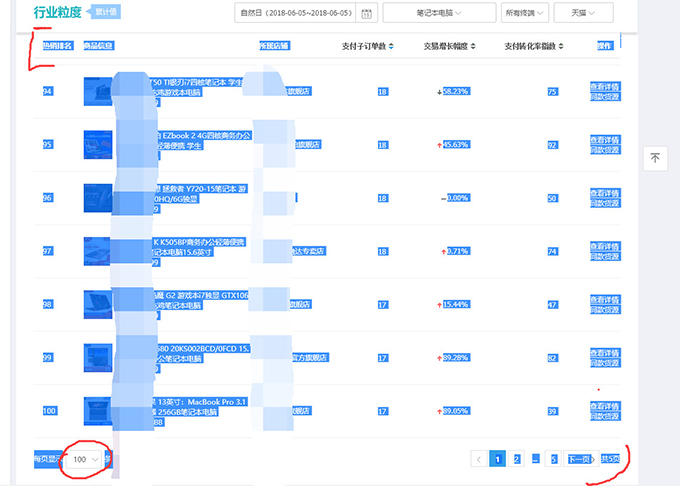Select page 1 in pagination
680x486 pixels.
pyautogui.click(x=497, y=459)
